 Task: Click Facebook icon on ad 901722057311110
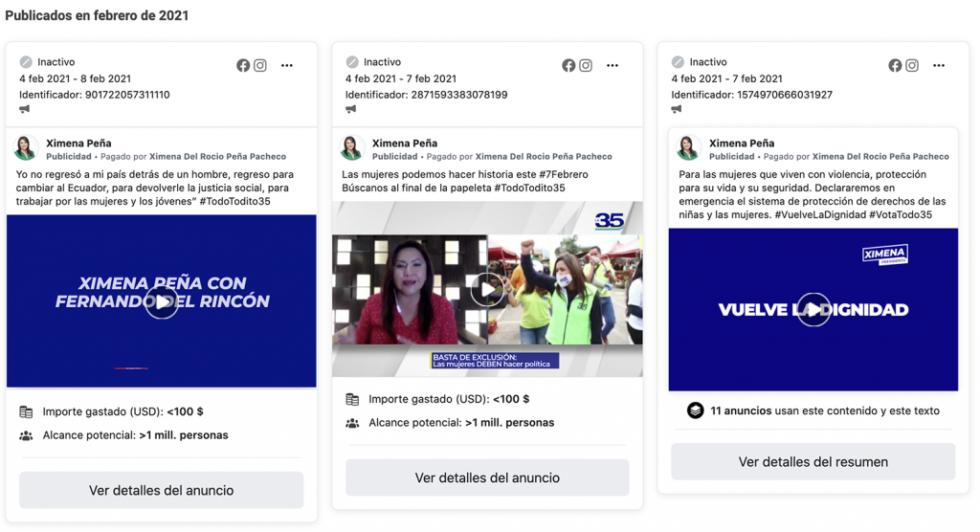point(243,66)
